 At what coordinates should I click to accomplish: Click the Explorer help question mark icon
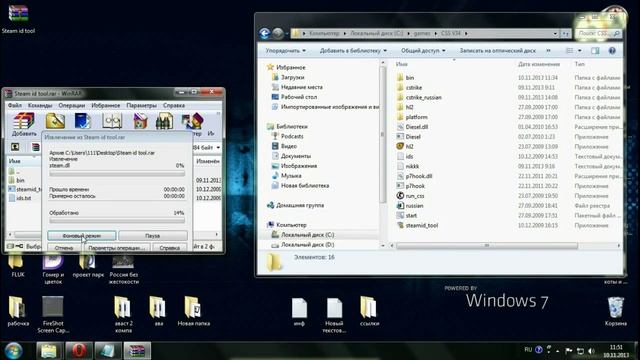click(612, 51)
